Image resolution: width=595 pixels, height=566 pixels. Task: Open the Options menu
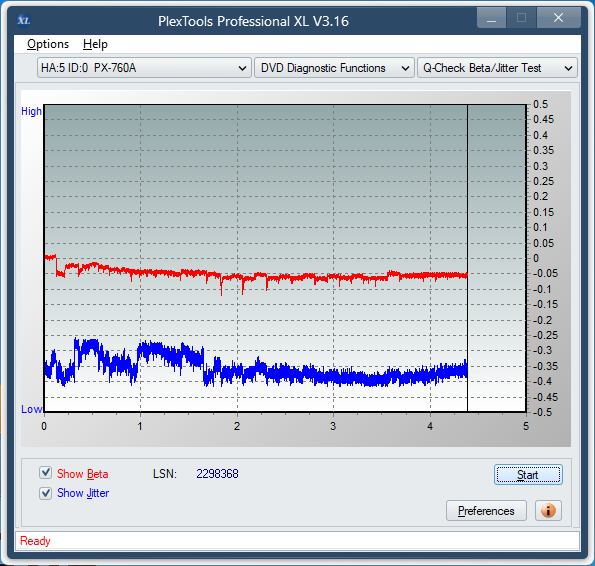[48, 44]
